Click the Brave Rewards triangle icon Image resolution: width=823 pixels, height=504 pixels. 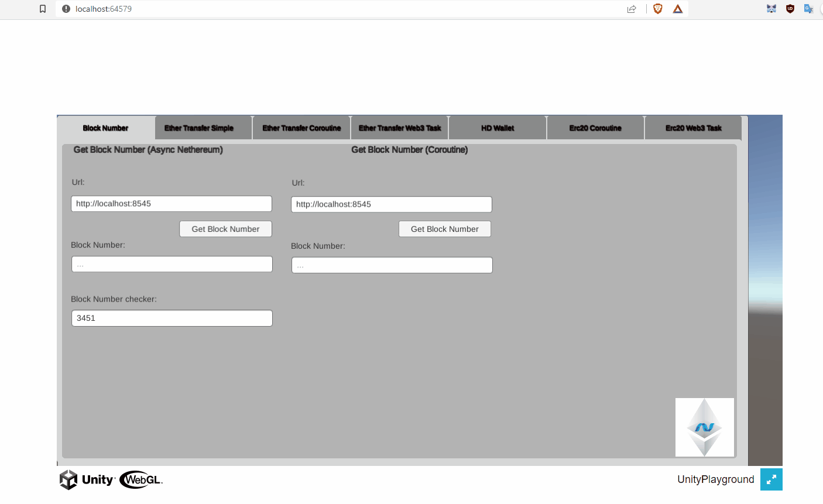coord(678,9)
